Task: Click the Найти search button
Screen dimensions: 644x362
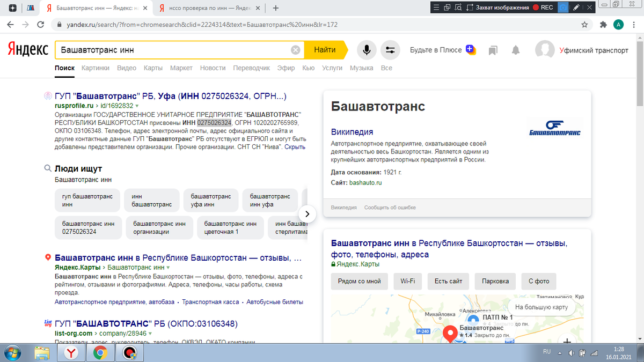Action: pyautogui.click(x=325, y=50)
